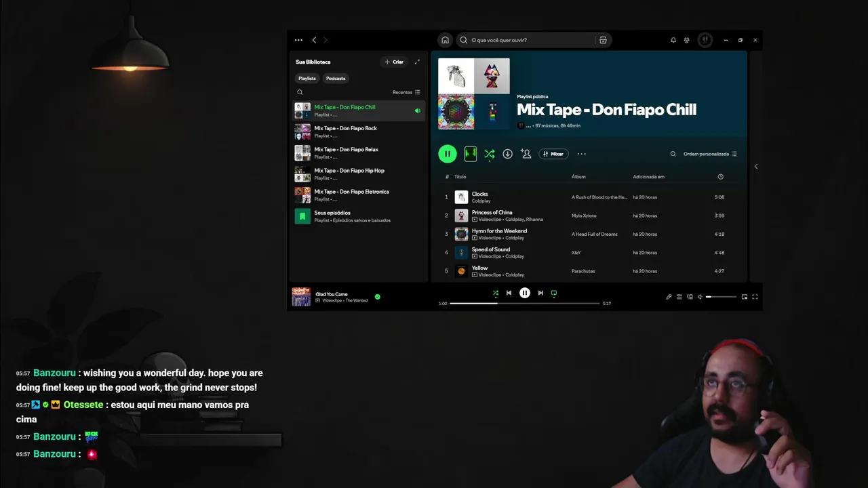The height and width of the screenshot is (488, 868).
Task: Filter library by Podcasts chip
Action: coord(336,78)
